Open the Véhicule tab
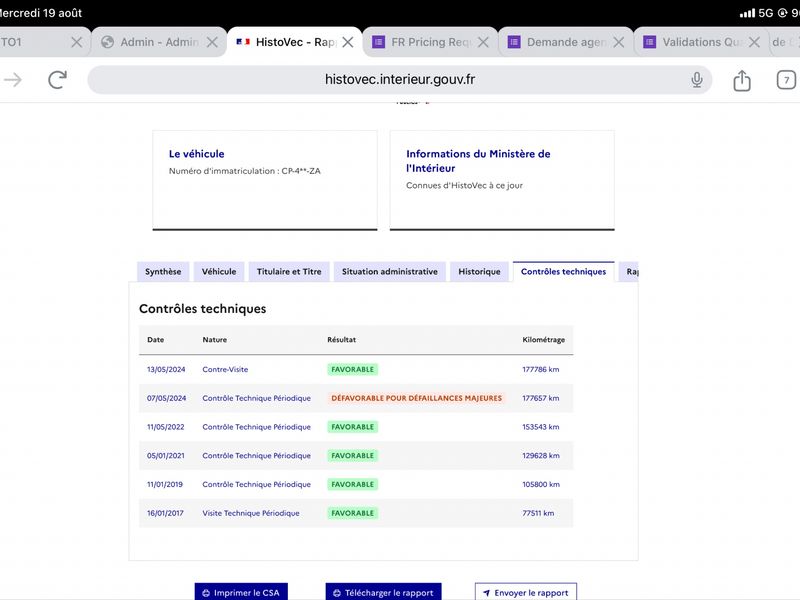This screenshot has width=800, height=600. pos(219,272)
